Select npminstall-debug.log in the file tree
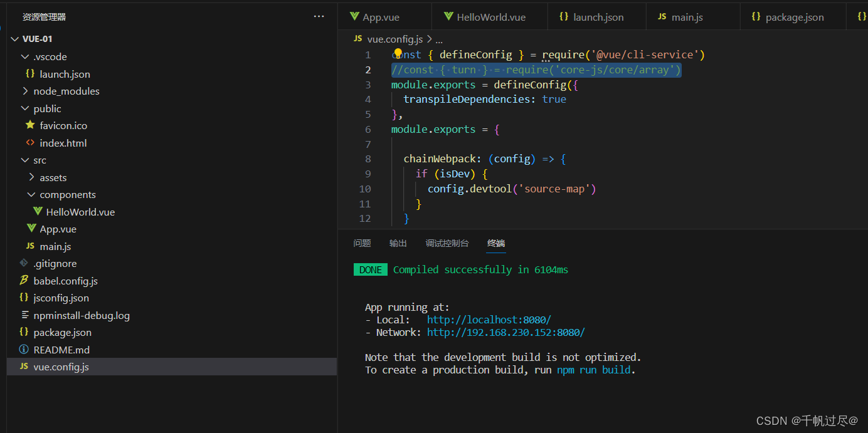868x433 pixels. [x=82, y=315]
